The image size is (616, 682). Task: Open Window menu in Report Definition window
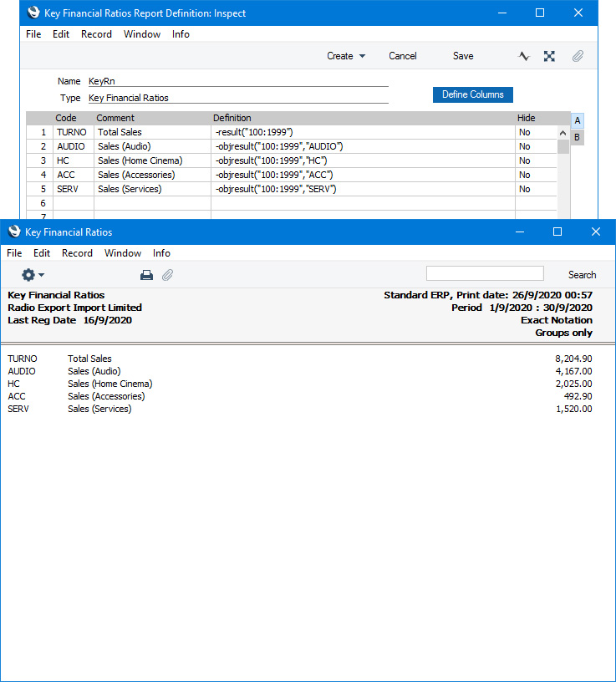point(142,34)
